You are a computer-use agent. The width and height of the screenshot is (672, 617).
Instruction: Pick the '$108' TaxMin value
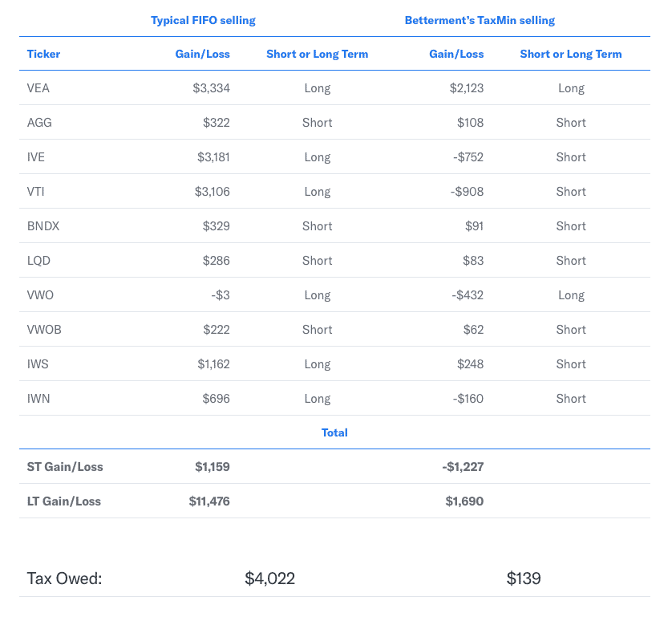point(470,123)
